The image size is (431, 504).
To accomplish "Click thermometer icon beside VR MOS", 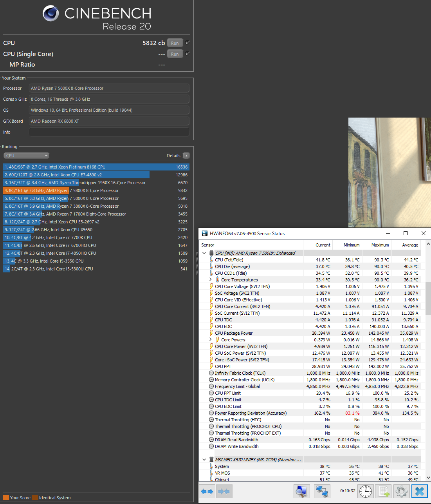I will coord(211,473).
